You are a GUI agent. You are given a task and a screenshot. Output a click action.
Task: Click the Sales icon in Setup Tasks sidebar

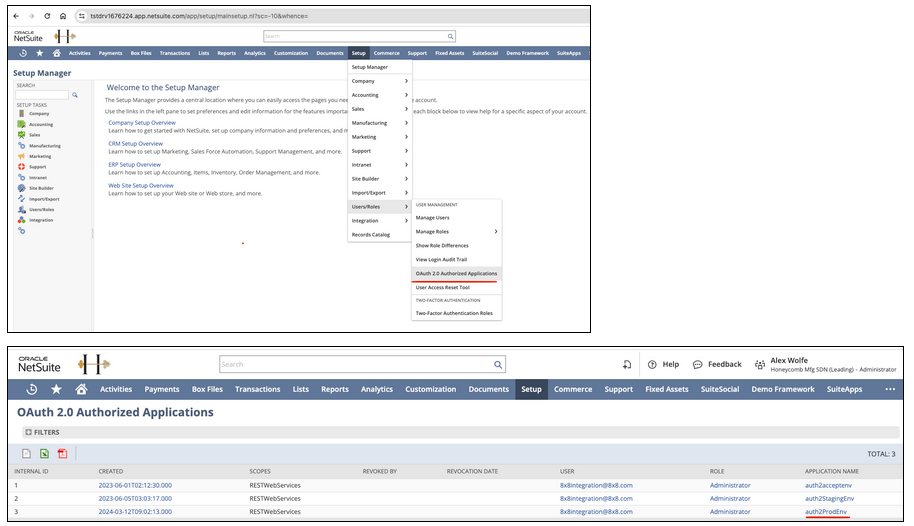tap(22, 135)
